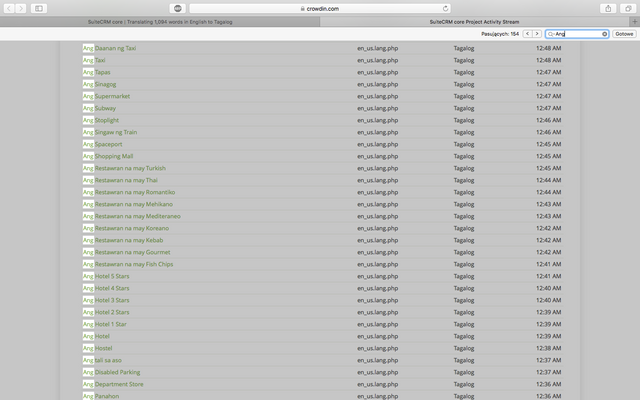Open Restawran na may Thai link

point(120,180)
